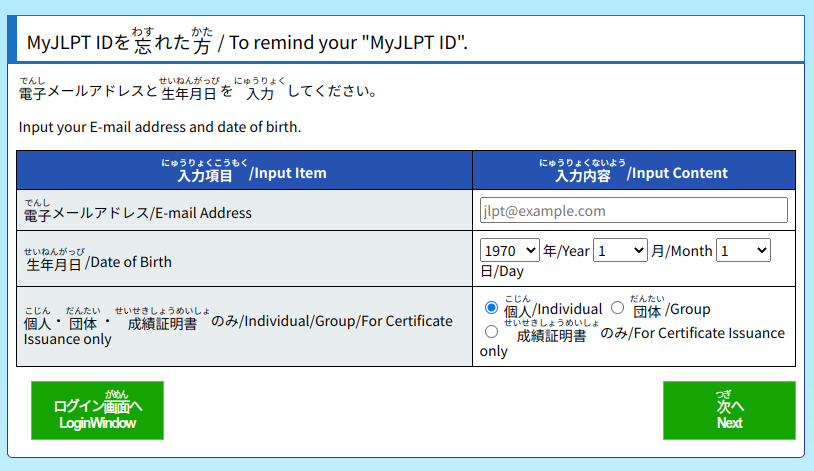Click the '日/Day' label text
This screenshot has width=814, height=471.
pos(502,271)
